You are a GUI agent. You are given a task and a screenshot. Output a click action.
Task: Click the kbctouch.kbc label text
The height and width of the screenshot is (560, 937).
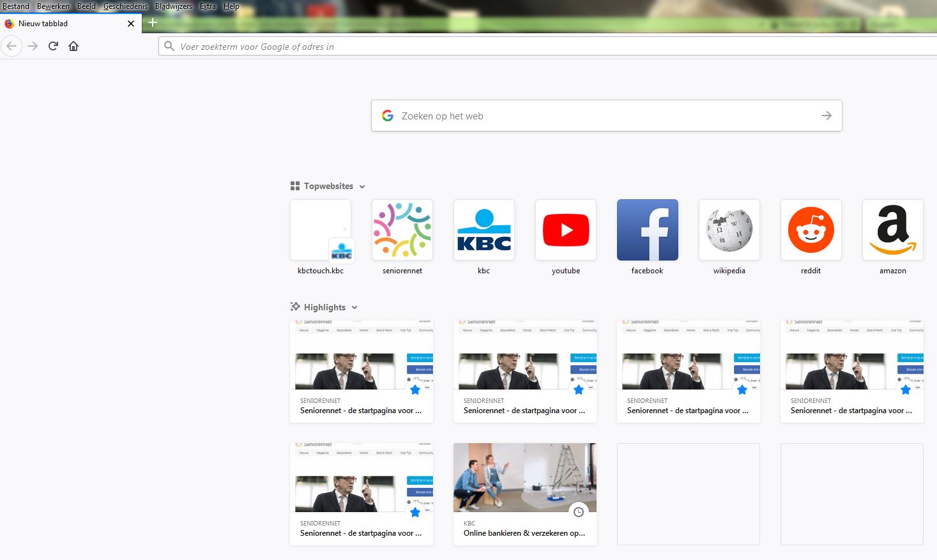click(x=321, y=271)
